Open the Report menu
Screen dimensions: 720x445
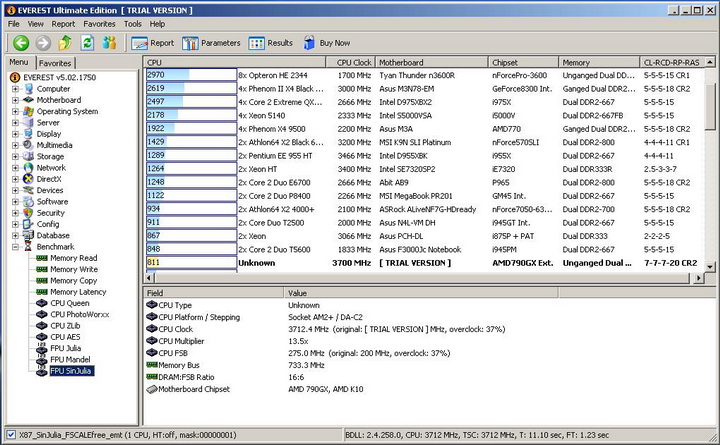(x=63, y=24)
